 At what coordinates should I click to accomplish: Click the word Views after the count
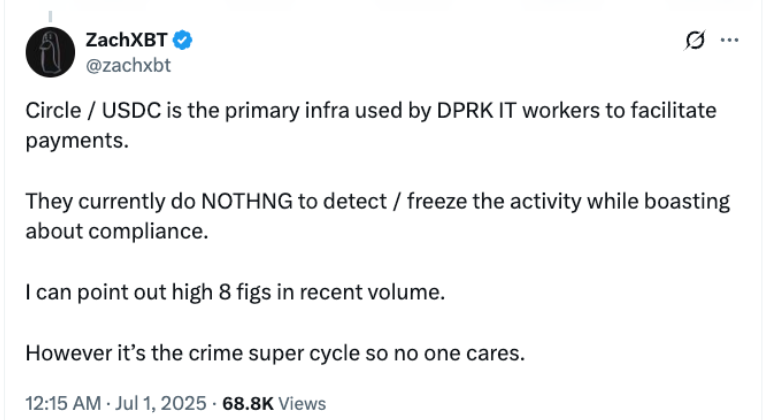coord(302,403)
